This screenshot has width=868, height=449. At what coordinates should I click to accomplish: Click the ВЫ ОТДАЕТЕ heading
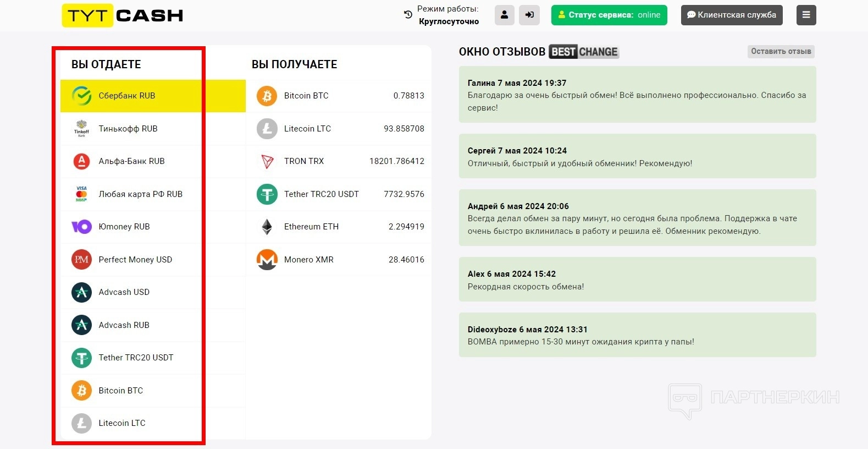point(106,64)
